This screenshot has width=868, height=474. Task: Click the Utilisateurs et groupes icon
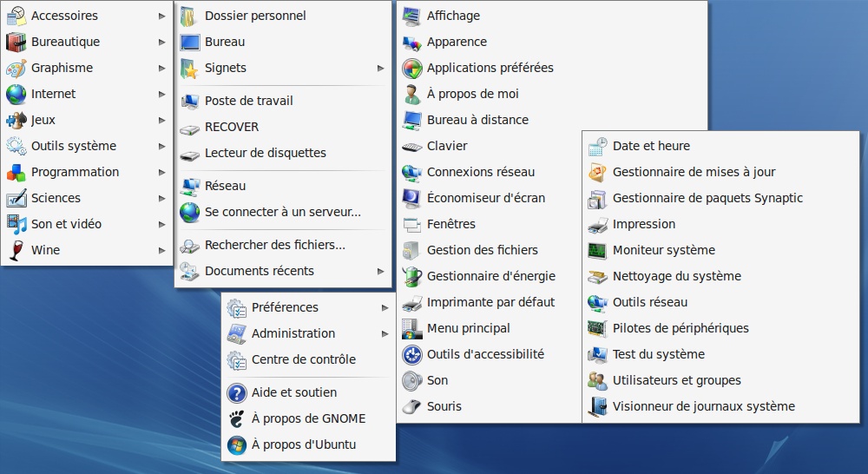(x=597, y=380)
